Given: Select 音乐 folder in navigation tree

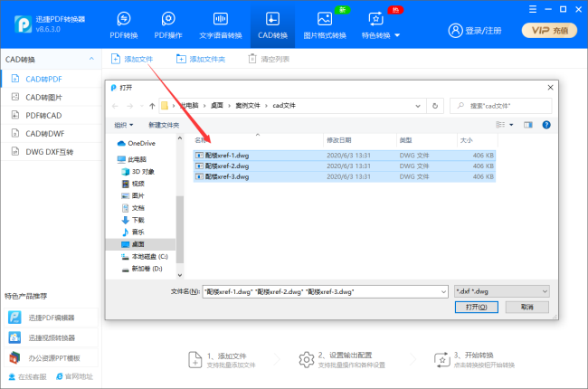Looking at the screenshot, I should point(134,232).
